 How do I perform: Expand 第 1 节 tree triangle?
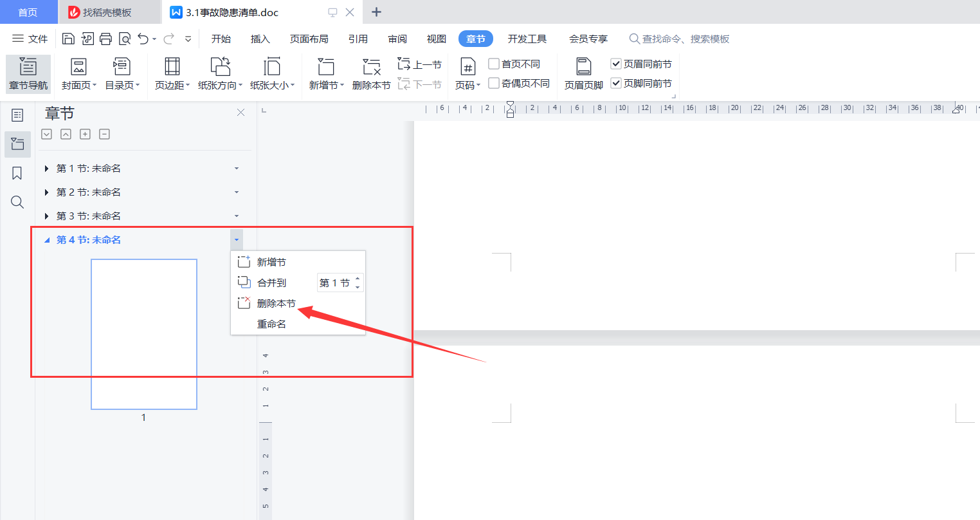pos(47,169)
